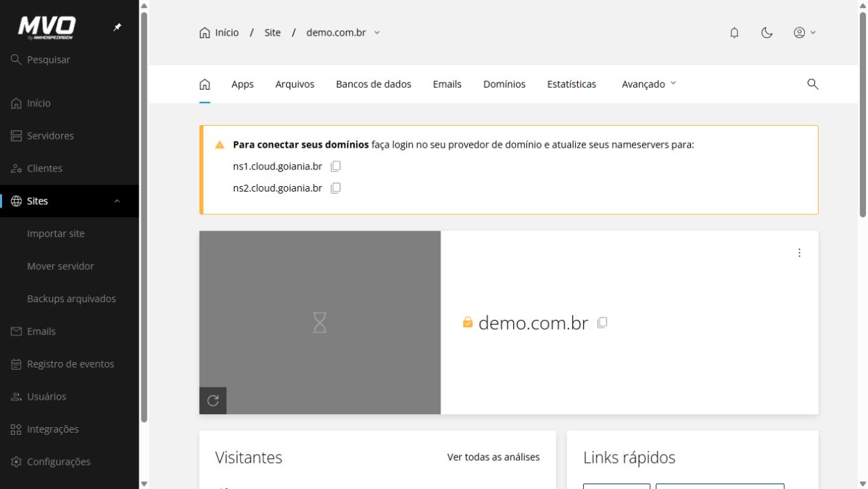Go to Início in sidebar
The image size is (868, 489).
(x=69, y=103)
